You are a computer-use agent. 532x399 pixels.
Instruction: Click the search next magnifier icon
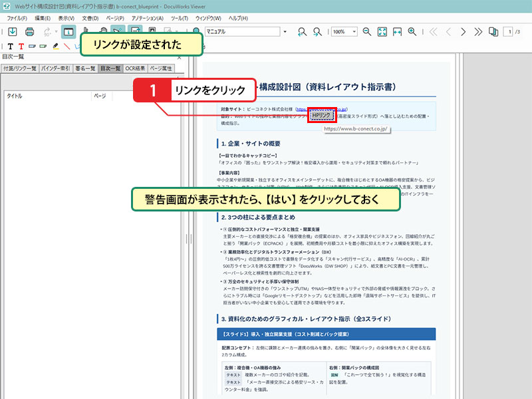click(317, 32)
